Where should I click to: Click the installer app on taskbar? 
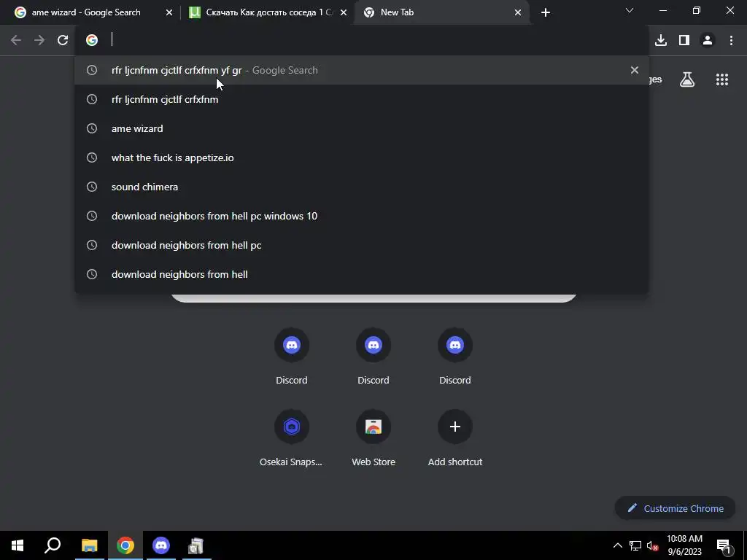tap(196, 545)
